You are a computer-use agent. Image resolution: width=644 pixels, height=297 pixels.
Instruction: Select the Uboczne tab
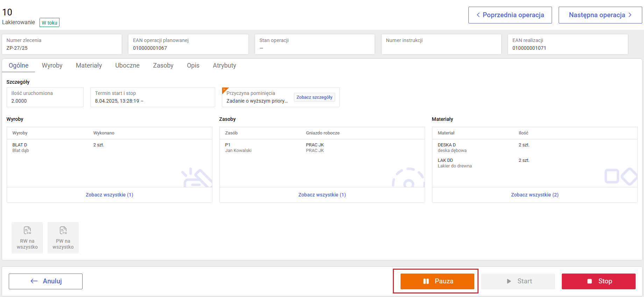point(127,65)
